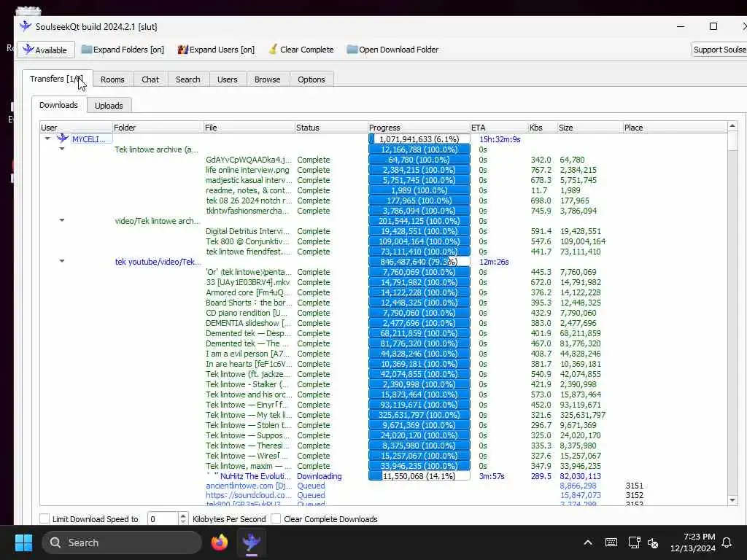
Task: Click the Support Soulseek button
Action: pos(719,50)
